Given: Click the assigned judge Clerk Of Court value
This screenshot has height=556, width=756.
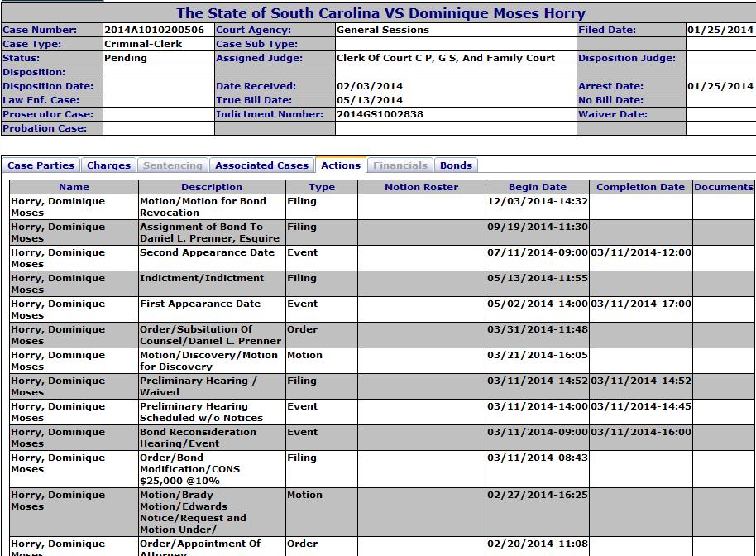Looking at the screenshot, I should point(446,58).
